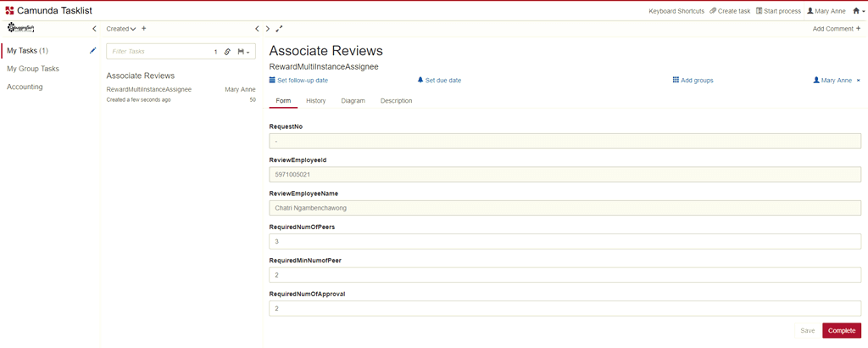The width and height of the screenshot is (868, 348).
Task: Collapse the task list panel with left chevron
Action: coord(257,29)
